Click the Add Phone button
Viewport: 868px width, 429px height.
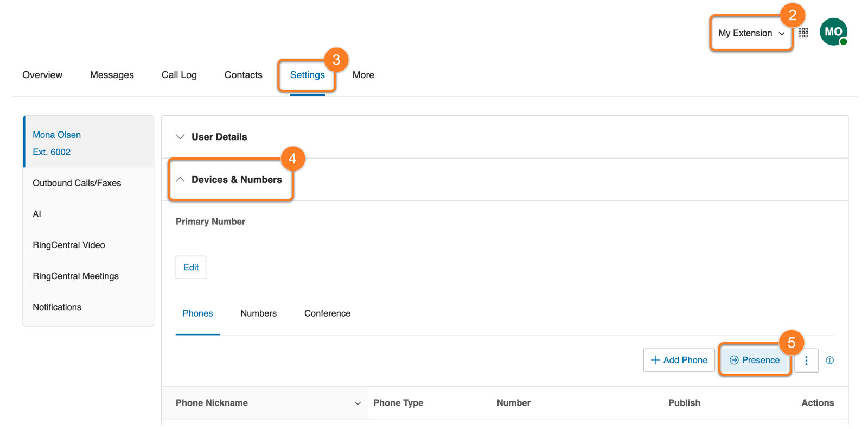point(679,361)
